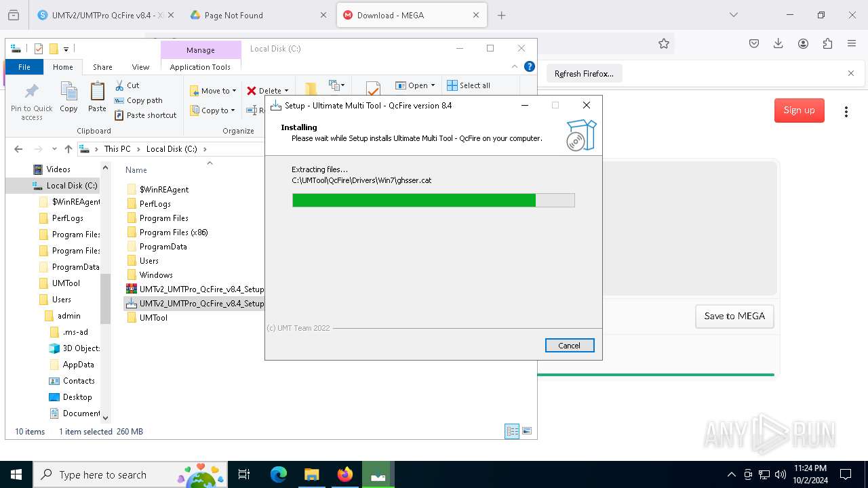This screenshot has height=488, width=868.
Task: Select Local Disk (C:) in navigation tree
Action: point(71,186)
